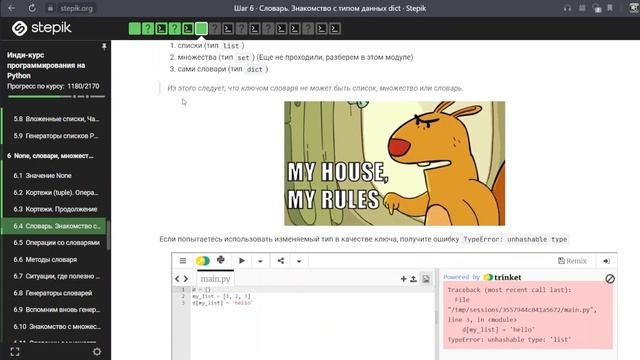The image size is (640, 360).
Task: Click the trinket logo icon in toolbar
Action: 203,260
